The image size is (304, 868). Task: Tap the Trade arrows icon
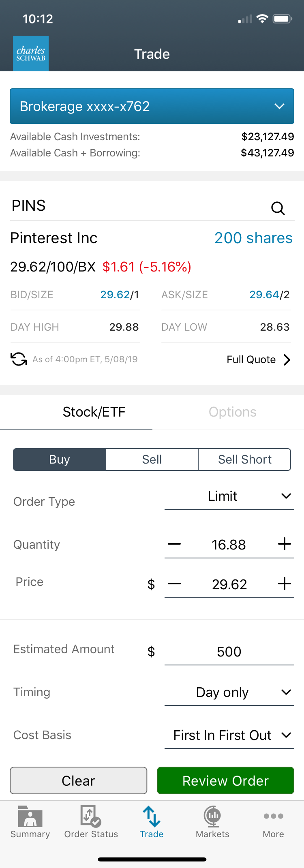152,816
